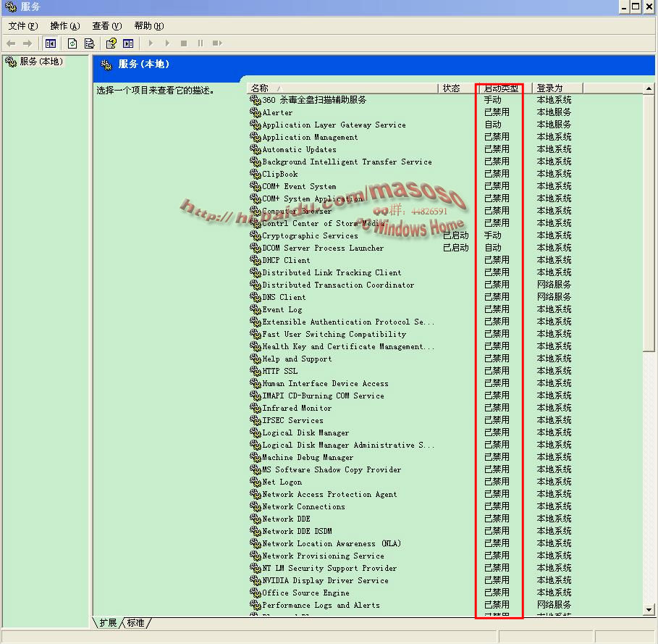Viewport: 658px width, 644px height.
Task: Click the gear icon beside DHCP Client
Action: point(255,260)
